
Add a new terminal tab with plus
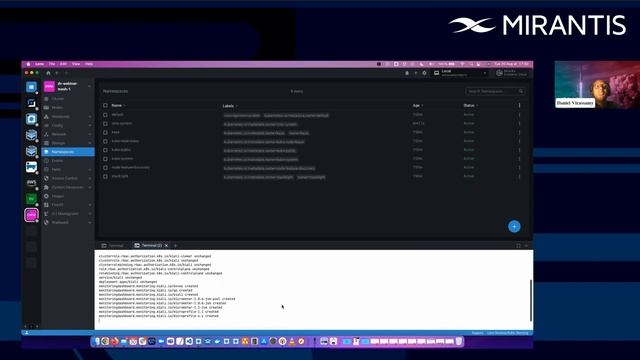(x=176, y=246)
